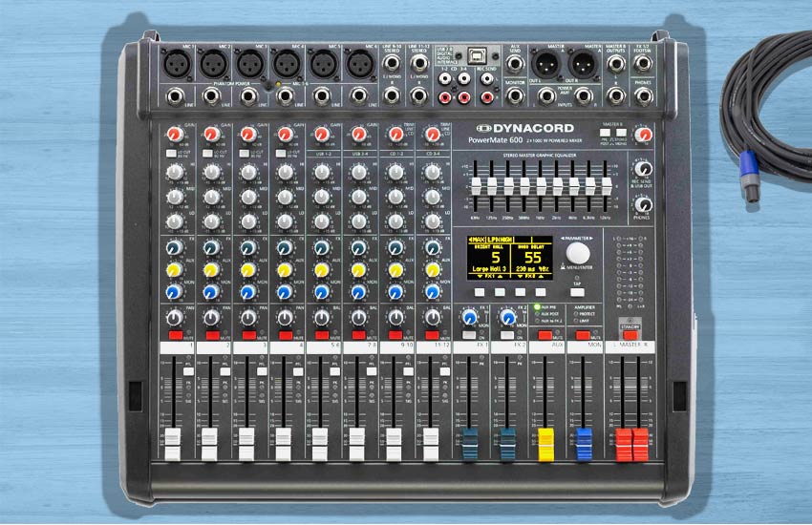Viewport: 812px width, 525px height.
Task: Click the red Gain knob on channel 1
Action: 175,135
